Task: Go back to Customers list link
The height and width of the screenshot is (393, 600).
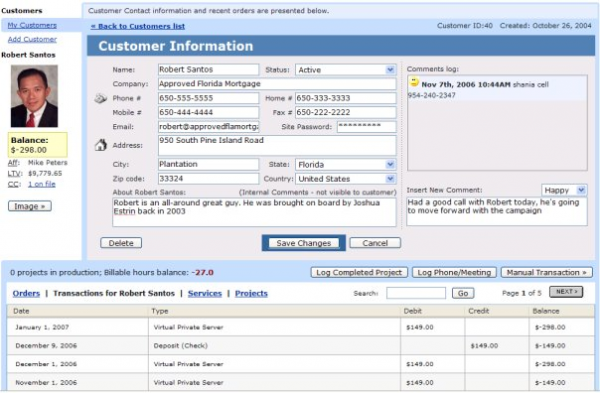Action: 138,26
